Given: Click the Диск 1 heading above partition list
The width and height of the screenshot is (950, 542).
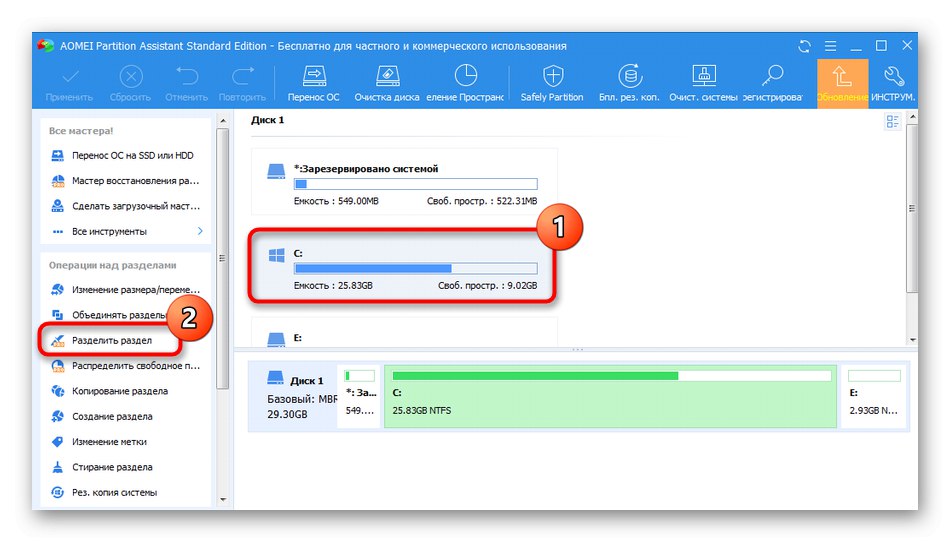Looking at the screenshot, I should point(268,120).
